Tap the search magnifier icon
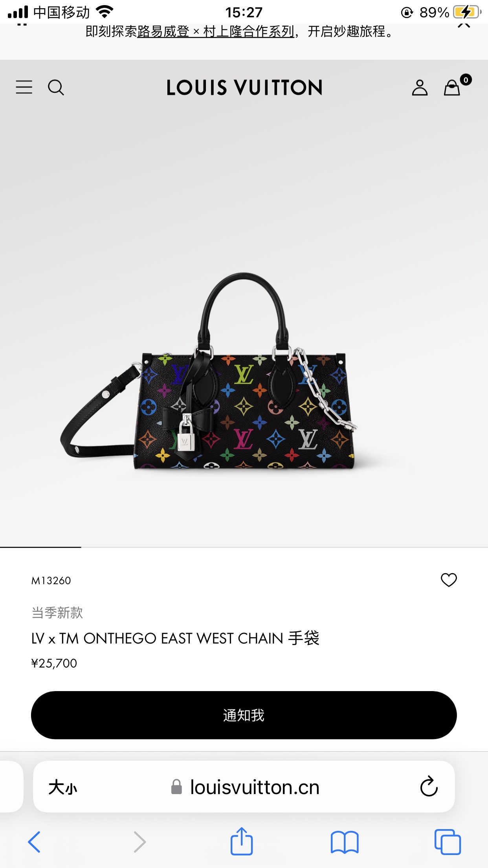This screenshot has width=488, height=868. coord(56,87)
